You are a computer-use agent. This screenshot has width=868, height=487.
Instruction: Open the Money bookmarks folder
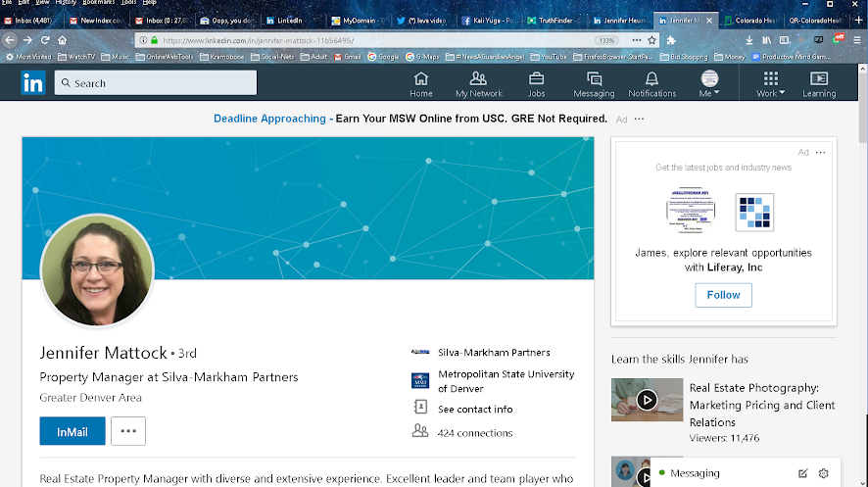[x=730, y=57]
